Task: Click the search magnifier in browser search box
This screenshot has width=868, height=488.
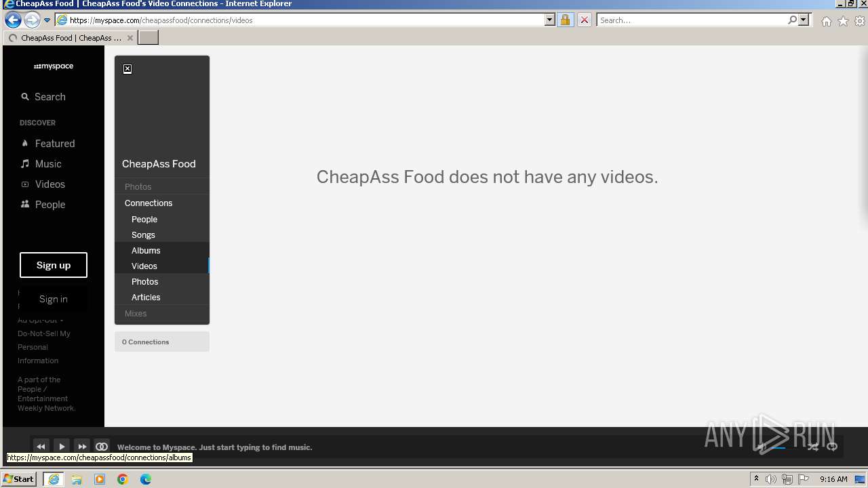Action: click(x=792, y=20)
